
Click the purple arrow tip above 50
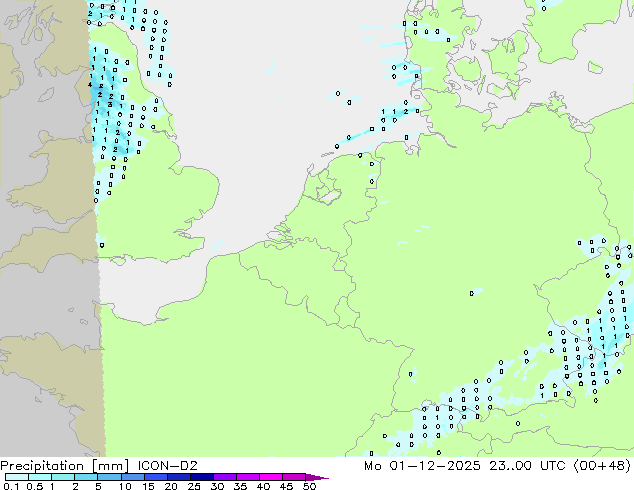pyautogui.click(x=317, y=477)
